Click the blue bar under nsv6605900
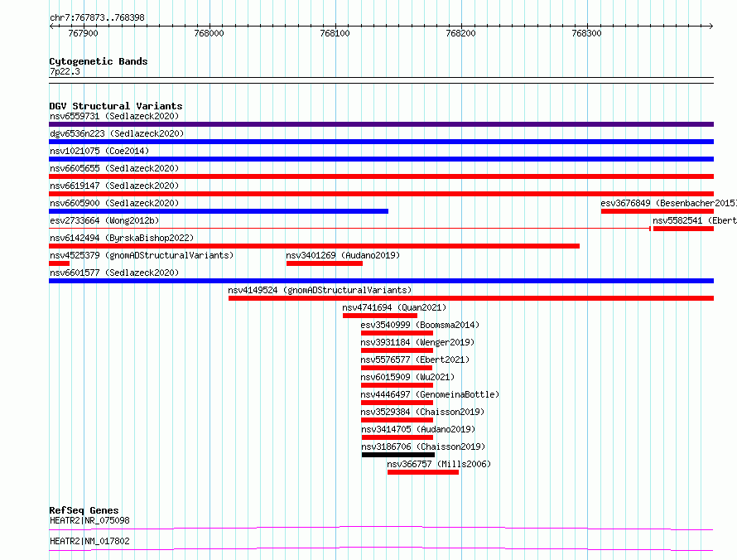Screen dimensions: 737x560 point(219,211)
